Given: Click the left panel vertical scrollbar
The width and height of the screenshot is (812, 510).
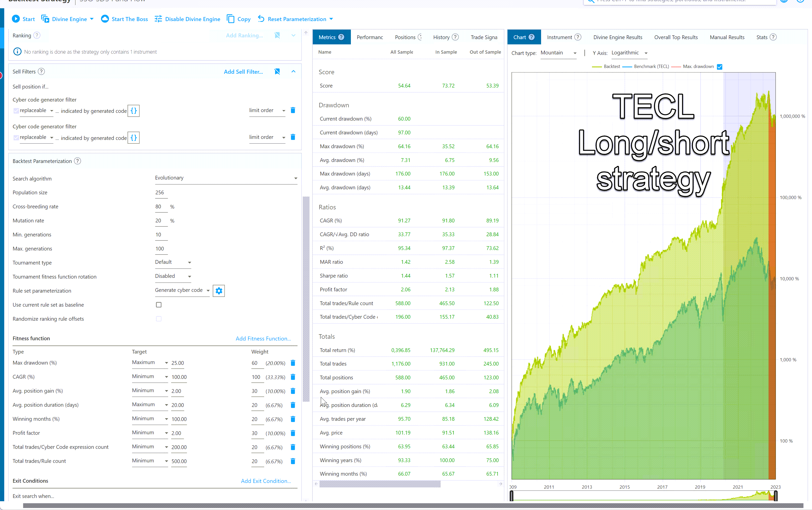Looking at the screenshot, I should [x=306, y=299].
